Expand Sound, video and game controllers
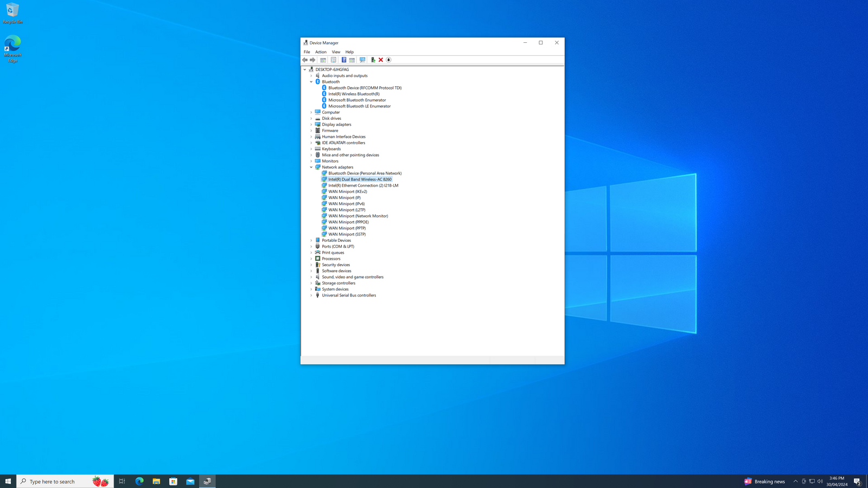Image resolution: width=868 pixels, height=488 pixels. coord(311,277)
